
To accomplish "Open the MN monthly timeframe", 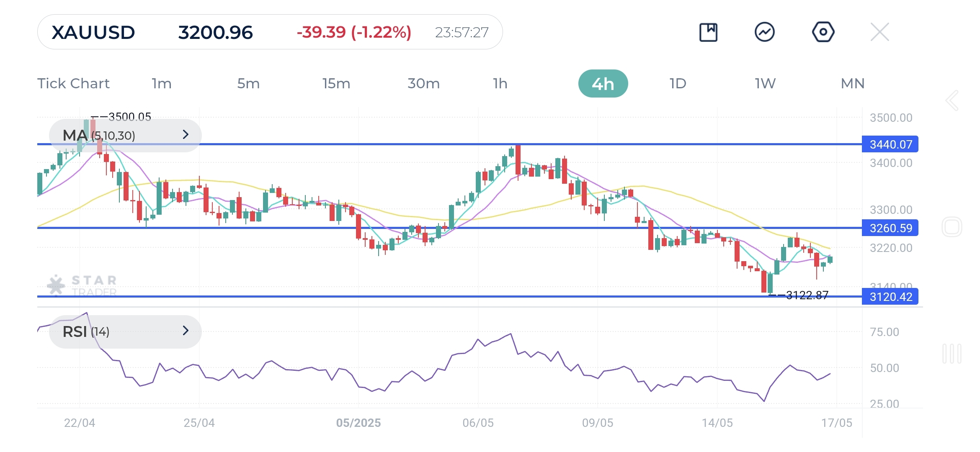I will pos(852,83).
